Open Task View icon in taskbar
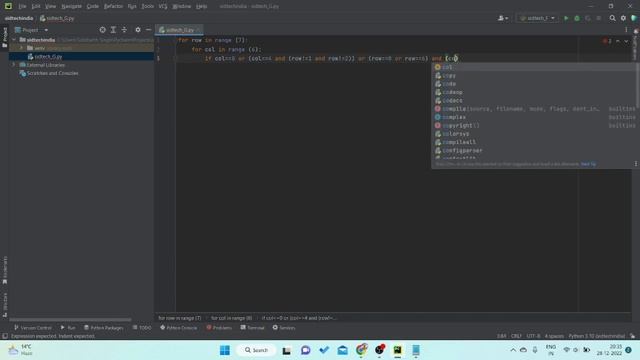 coord(287,350)
